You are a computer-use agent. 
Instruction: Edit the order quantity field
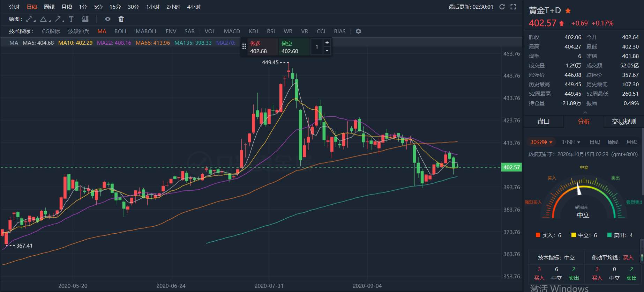point(317,47)
